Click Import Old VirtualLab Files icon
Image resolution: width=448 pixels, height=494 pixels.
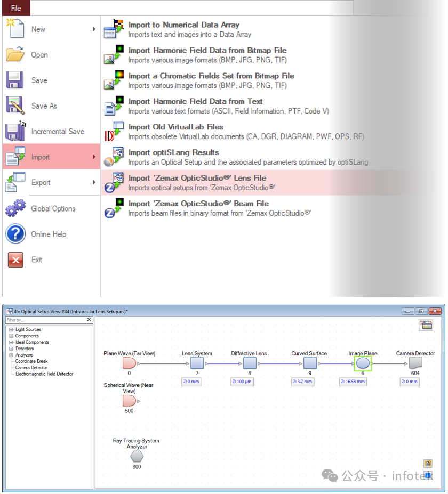[x=114, y=131]
